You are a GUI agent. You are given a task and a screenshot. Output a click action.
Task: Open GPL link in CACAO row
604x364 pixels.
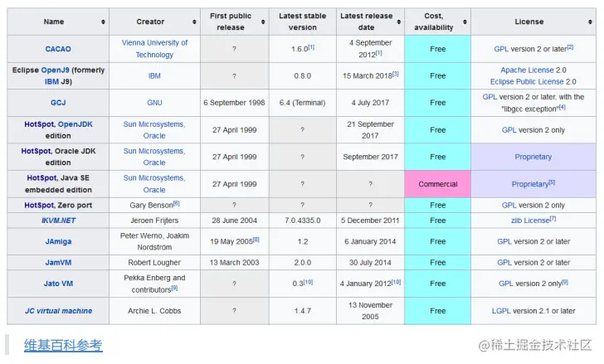click(x=501, y=49)
